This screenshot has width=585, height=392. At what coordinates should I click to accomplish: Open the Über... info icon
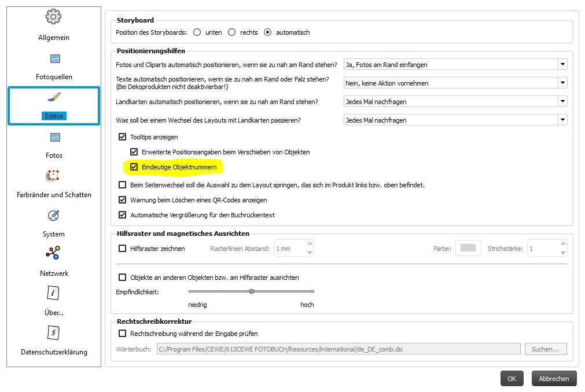(54, 293)
